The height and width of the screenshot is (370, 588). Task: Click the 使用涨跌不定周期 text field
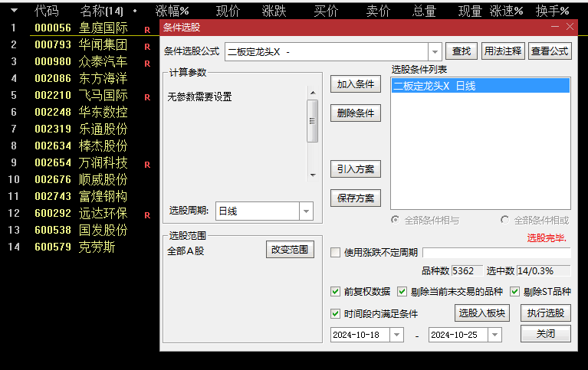(x=497, y=252)
